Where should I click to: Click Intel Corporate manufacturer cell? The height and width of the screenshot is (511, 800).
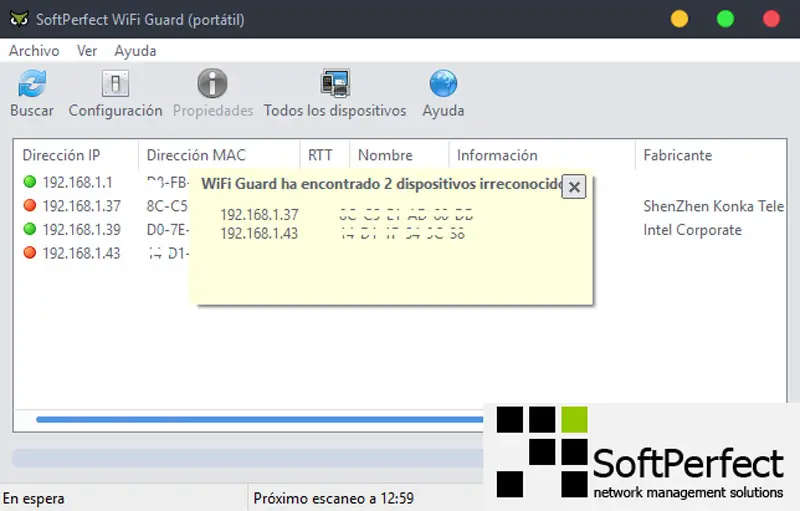click(692, 230)
